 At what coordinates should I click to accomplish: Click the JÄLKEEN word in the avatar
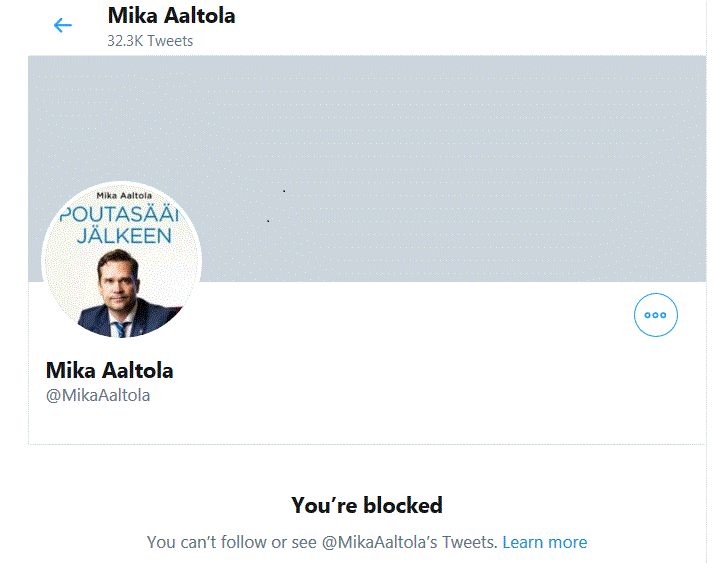point(123,236)
